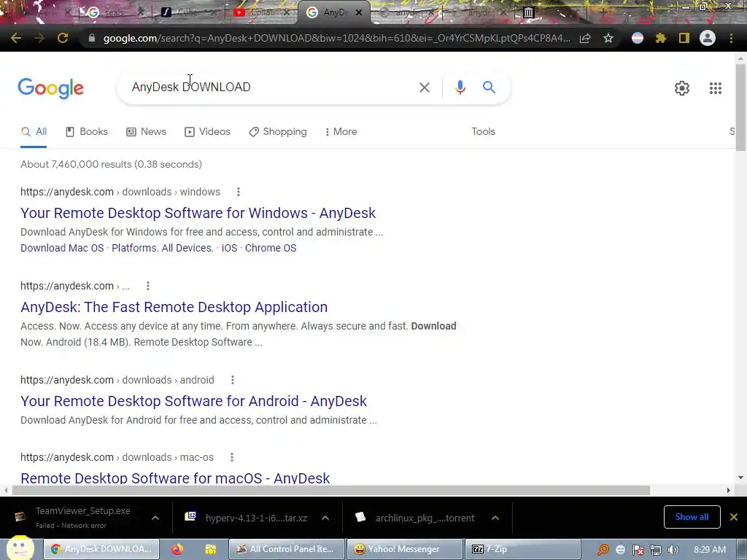747x560 pixels.
Task: Go back to previous page
Action: (x=16, y=38)
